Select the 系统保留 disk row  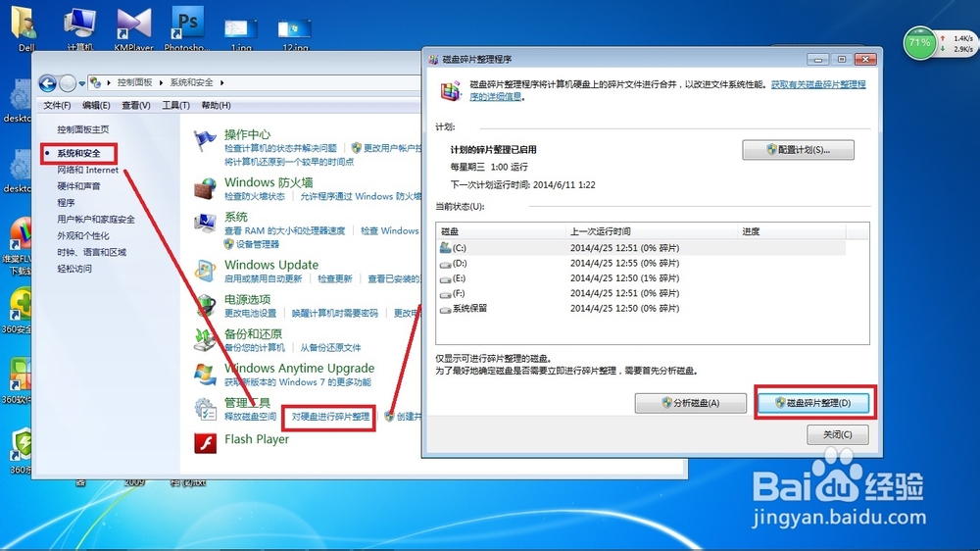point(642,308)
